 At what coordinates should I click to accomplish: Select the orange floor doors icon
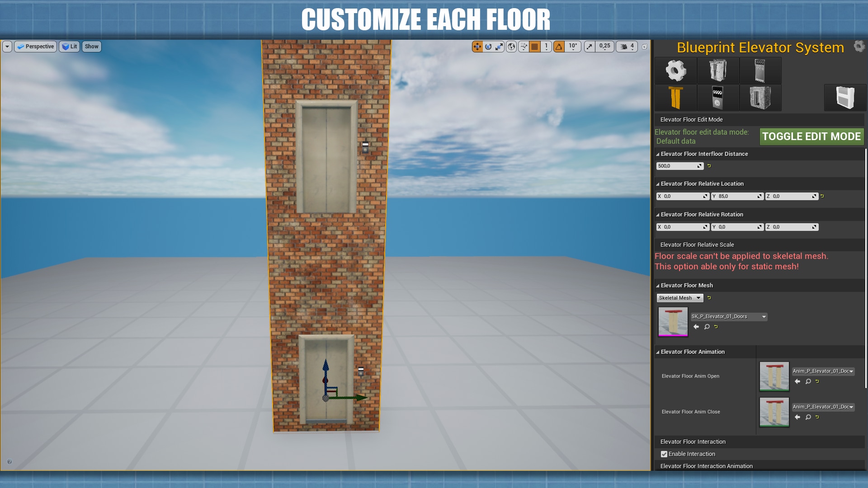pos(675,98)
